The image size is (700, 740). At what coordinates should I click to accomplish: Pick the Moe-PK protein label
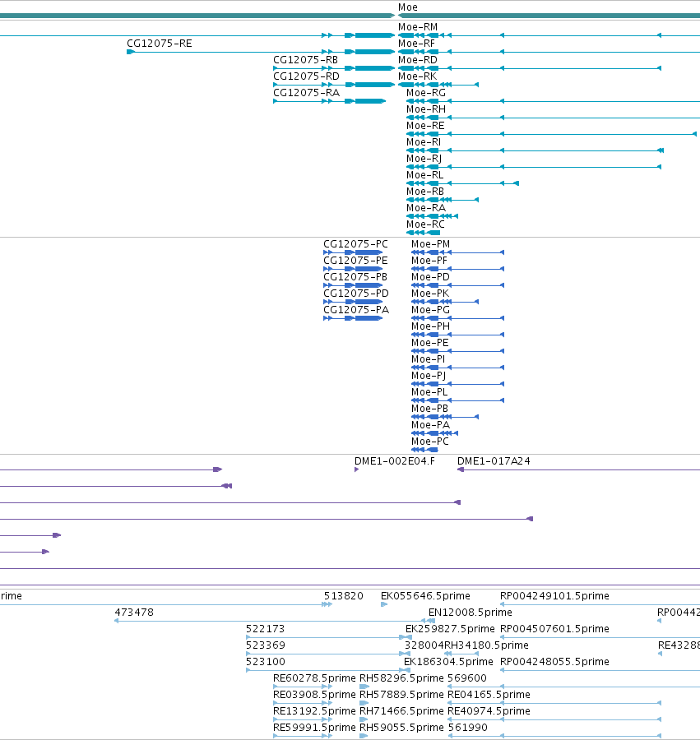coord(430,294)
